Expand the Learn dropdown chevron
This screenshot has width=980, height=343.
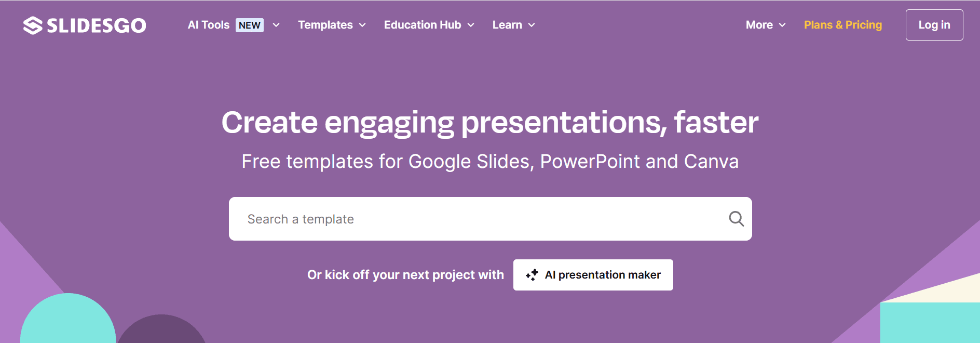pos(532,25)
